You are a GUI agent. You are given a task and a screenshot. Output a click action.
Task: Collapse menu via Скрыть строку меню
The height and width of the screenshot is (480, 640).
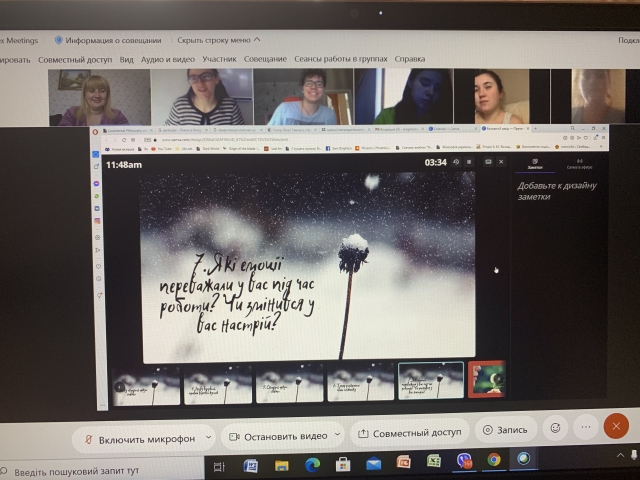coord(218,40)
